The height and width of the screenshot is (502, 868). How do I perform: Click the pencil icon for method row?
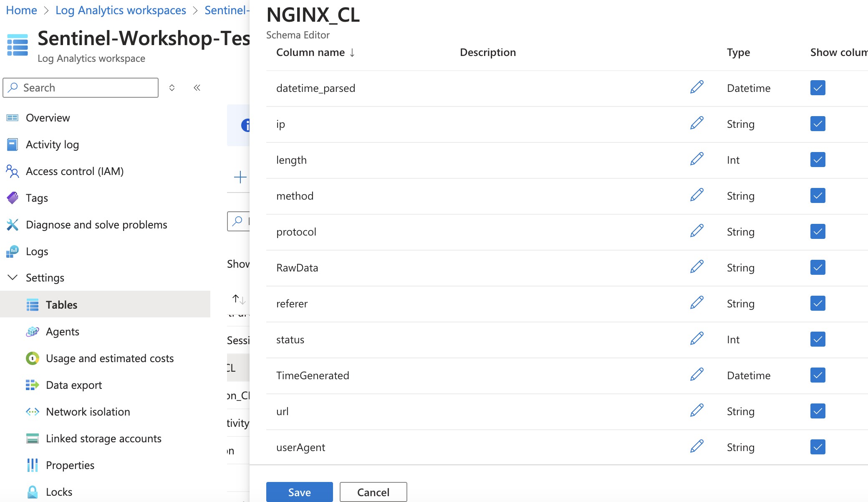tap(696, 195)
